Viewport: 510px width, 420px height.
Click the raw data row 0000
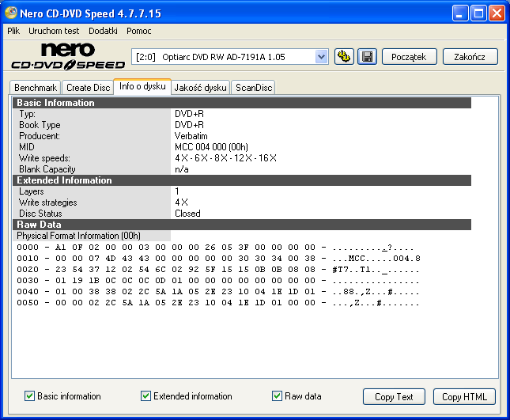click(x=214, y=248)
